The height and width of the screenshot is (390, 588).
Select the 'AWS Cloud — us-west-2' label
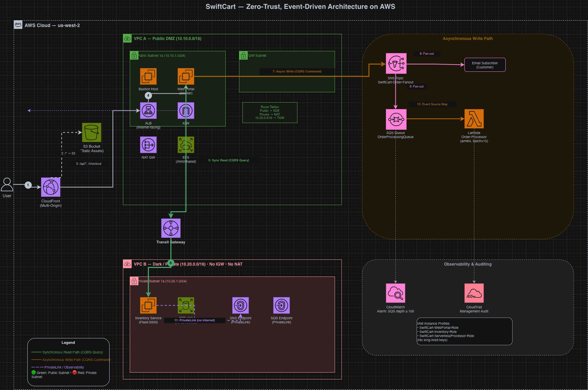[x=52, y=25]
